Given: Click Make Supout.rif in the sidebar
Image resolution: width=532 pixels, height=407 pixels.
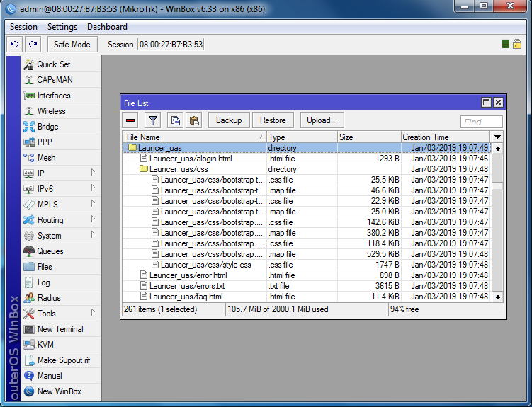Looking at the screenshot, I should click(62, 360).
